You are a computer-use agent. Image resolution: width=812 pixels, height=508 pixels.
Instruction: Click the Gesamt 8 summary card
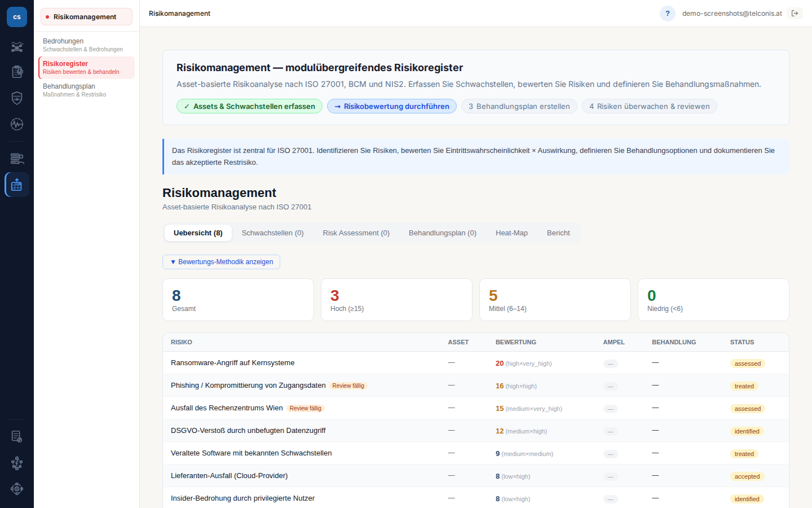[238, 300]
